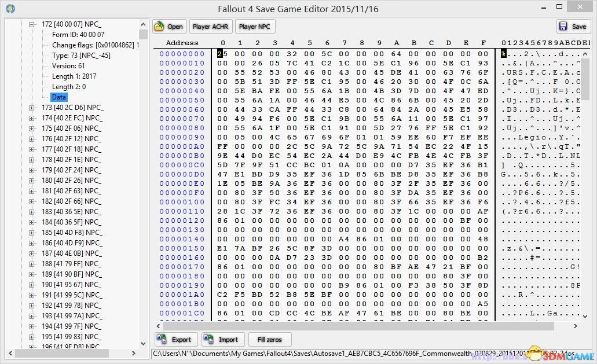Select tree item 186 [40 4D F9] NPC_
Screen dimensions: 597x364
[72, 243]
